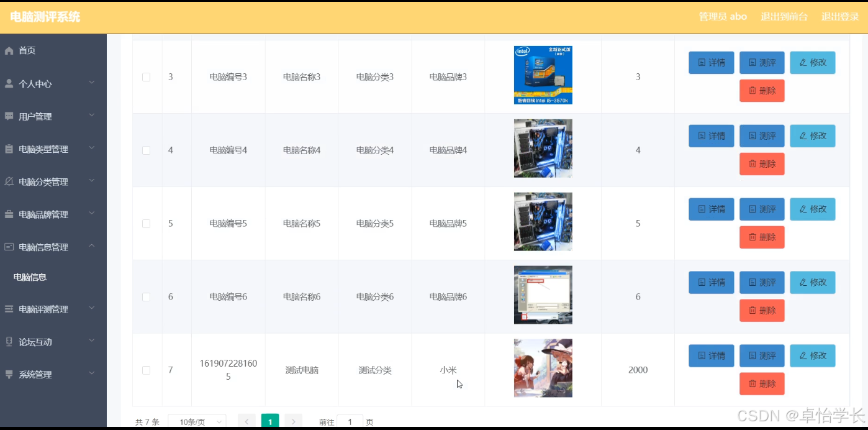
Task: Collapse the 电脑信息管理 sidebar menu
Action: (x=92, y=246)
